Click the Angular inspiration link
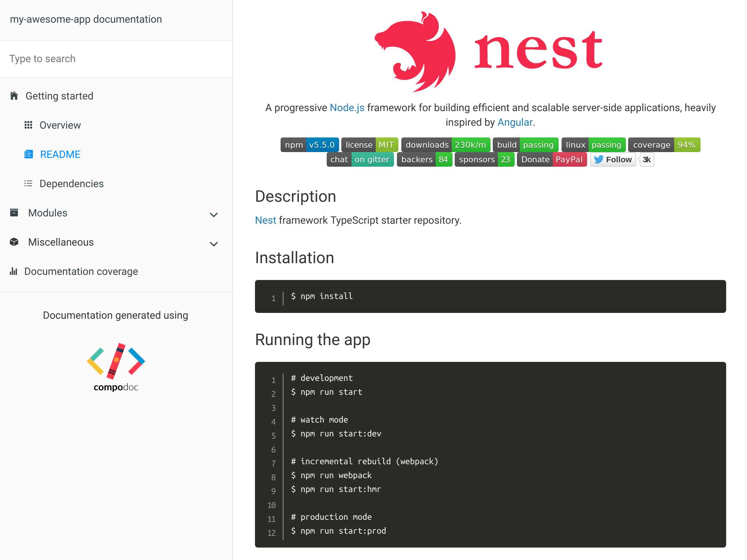The width and height of the screenshot is (747, 560). point(514,122)
